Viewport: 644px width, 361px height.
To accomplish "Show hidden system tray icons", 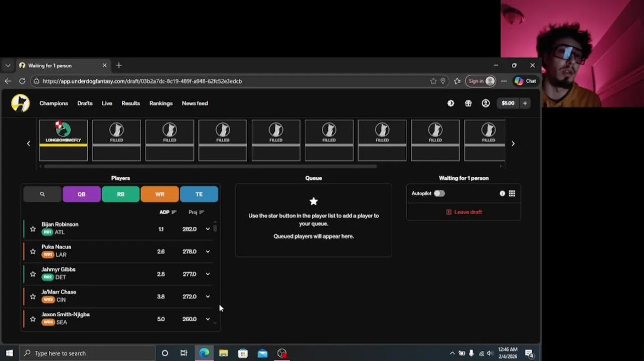I will tap(452, 353).
